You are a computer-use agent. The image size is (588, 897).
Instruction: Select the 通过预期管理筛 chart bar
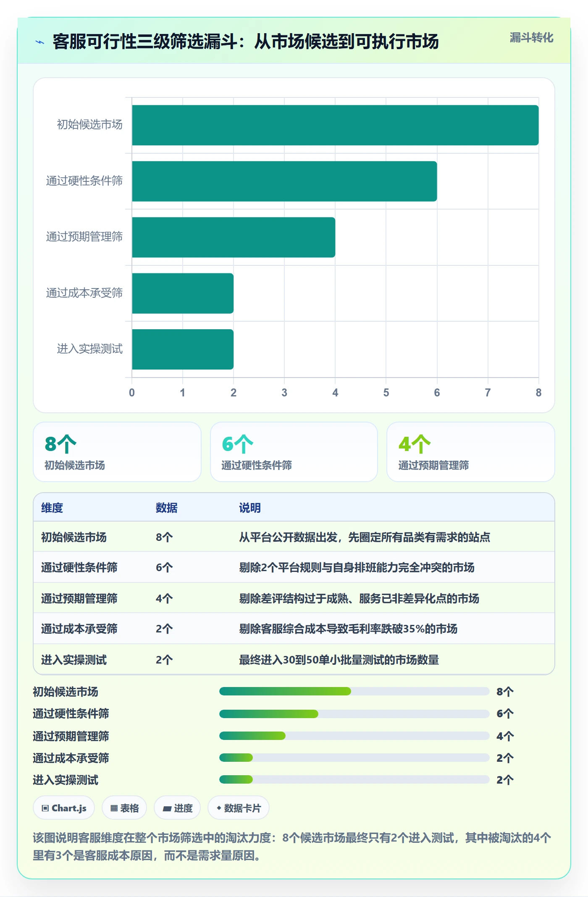pyautogui.click(x=234, y=237)
